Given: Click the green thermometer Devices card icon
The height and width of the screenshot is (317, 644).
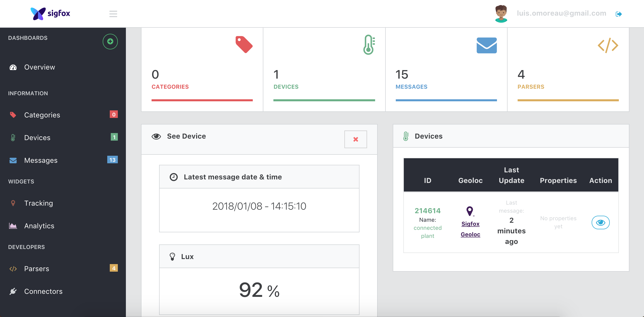Looking at the screenshot, I should [x=369, y=45].
